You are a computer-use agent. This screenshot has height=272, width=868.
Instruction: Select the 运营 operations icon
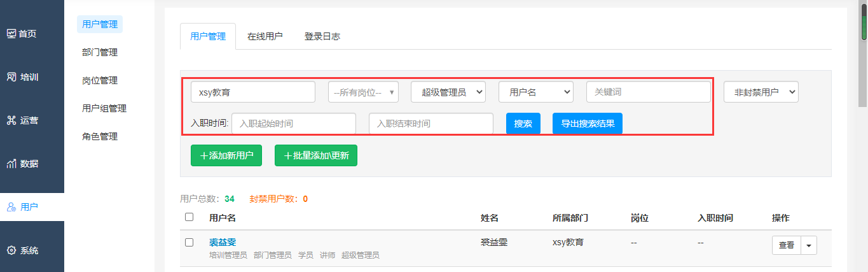point(11,120)
